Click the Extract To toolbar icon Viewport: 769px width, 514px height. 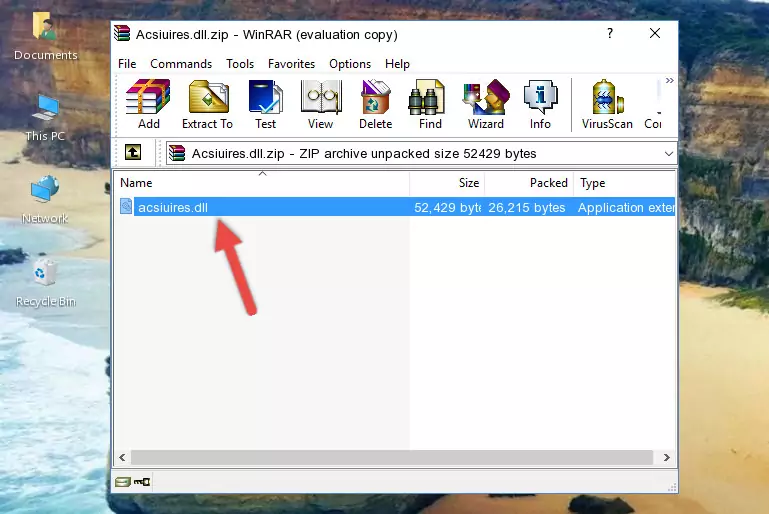tap(207, 104)
